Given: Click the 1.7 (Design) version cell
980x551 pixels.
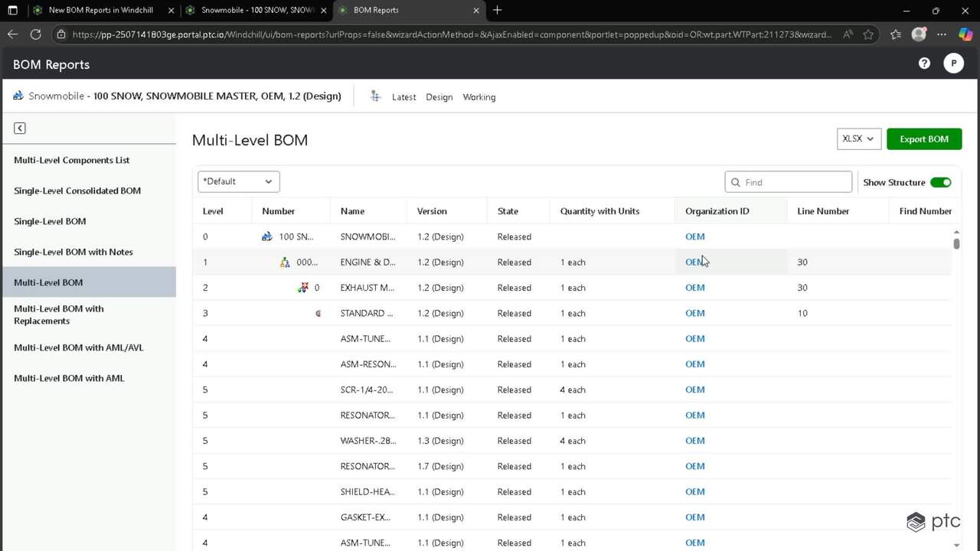Looking at the screenshot, I should coord(440,466).
